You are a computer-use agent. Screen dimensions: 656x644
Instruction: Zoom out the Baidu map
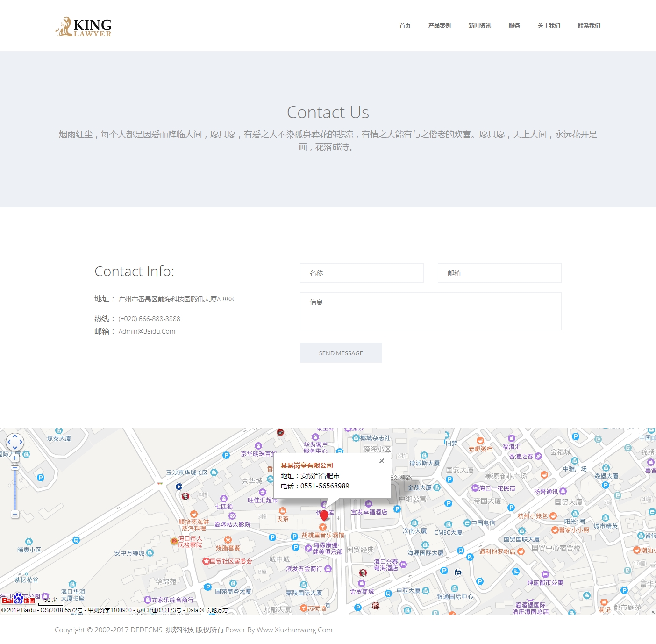(15, 514)
